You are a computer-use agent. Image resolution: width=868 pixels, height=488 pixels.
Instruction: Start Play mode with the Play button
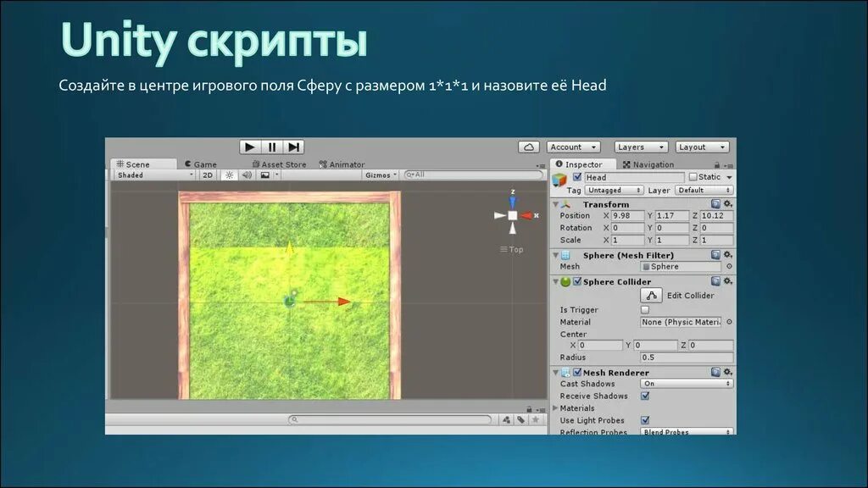pyautogui.click(x=250, y=147)
